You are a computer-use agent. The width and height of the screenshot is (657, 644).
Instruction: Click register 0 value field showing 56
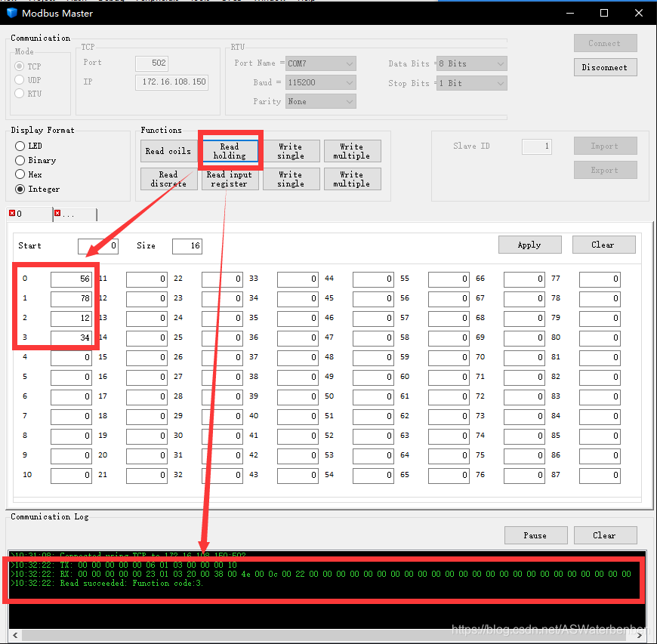(x=71, y=279)
